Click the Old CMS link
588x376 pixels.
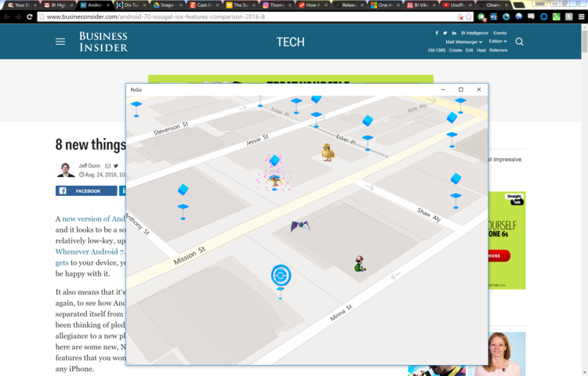(x=437, y=50)
